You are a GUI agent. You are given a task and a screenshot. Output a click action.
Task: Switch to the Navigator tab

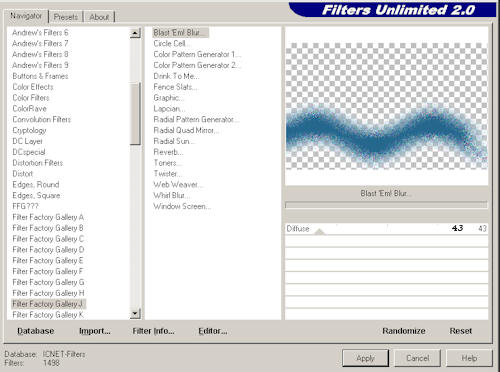point(26,16)
